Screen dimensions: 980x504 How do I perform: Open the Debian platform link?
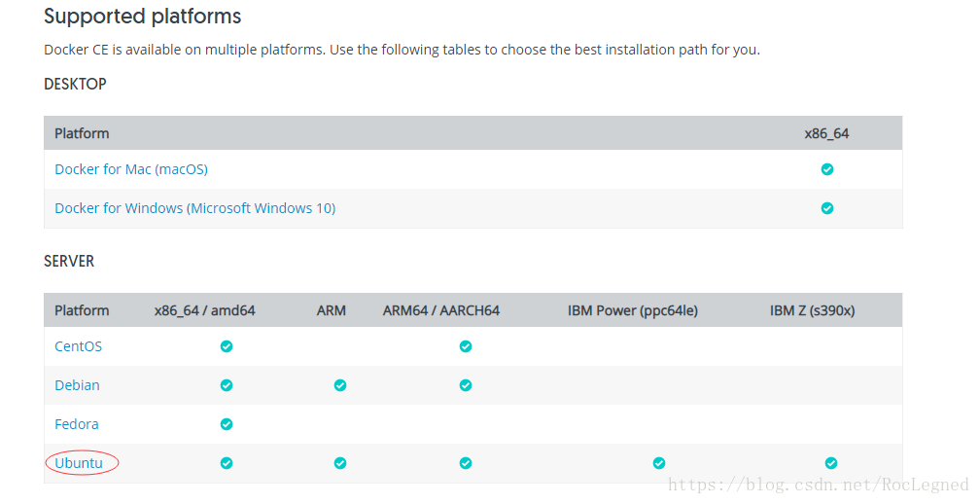point(77,385)
